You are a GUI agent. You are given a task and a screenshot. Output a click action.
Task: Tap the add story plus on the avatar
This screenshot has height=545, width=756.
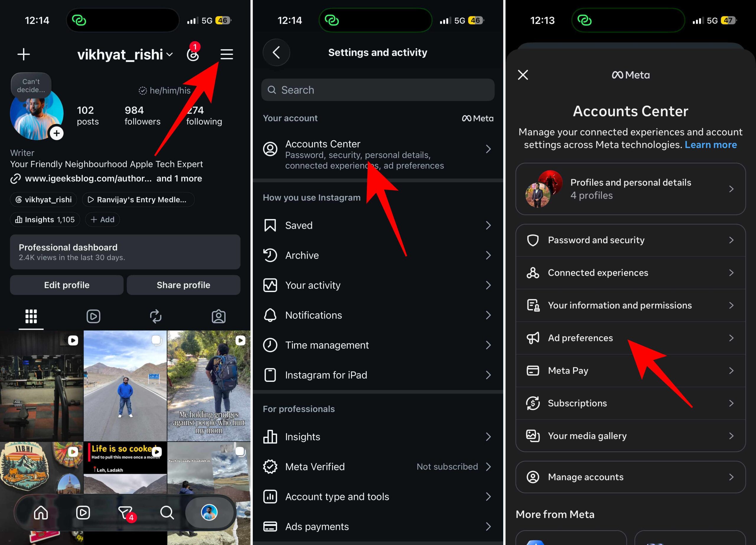(x=57, y=133)
